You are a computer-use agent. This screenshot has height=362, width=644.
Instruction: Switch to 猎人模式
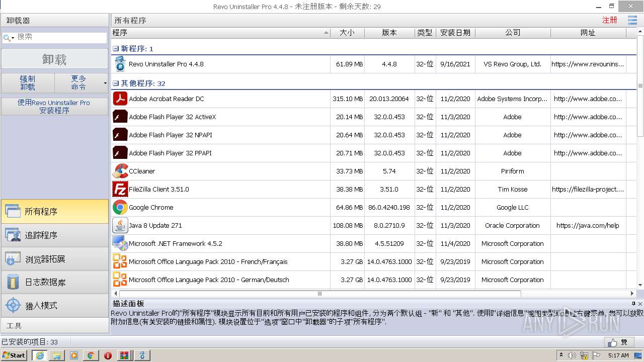click(54, 306)
